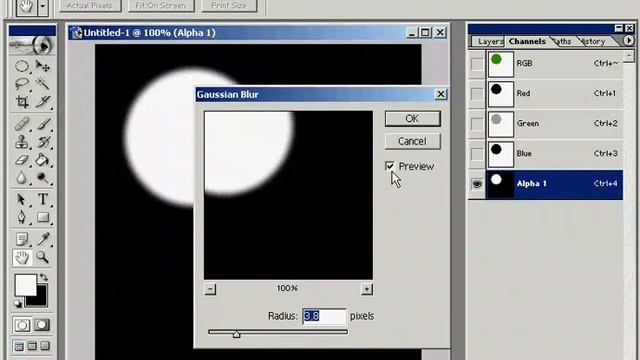Show the Green channel visibility

(477, 124)
